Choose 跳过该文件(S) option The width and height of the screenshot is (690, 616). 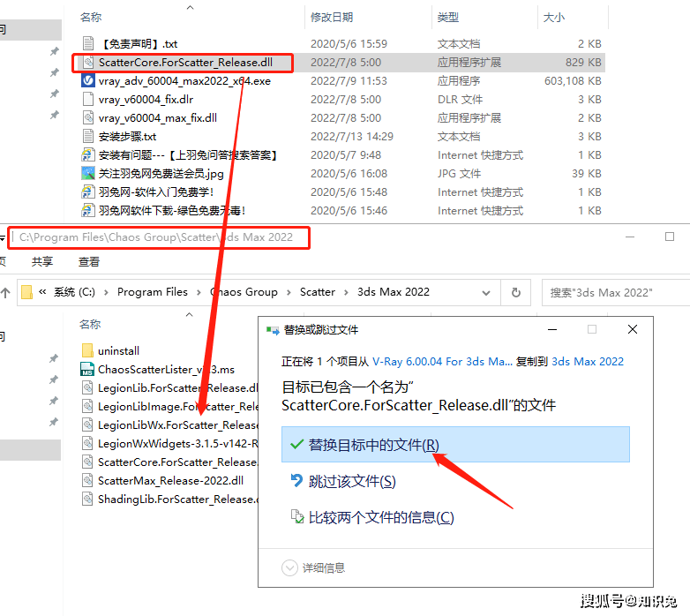coord(351,481)
